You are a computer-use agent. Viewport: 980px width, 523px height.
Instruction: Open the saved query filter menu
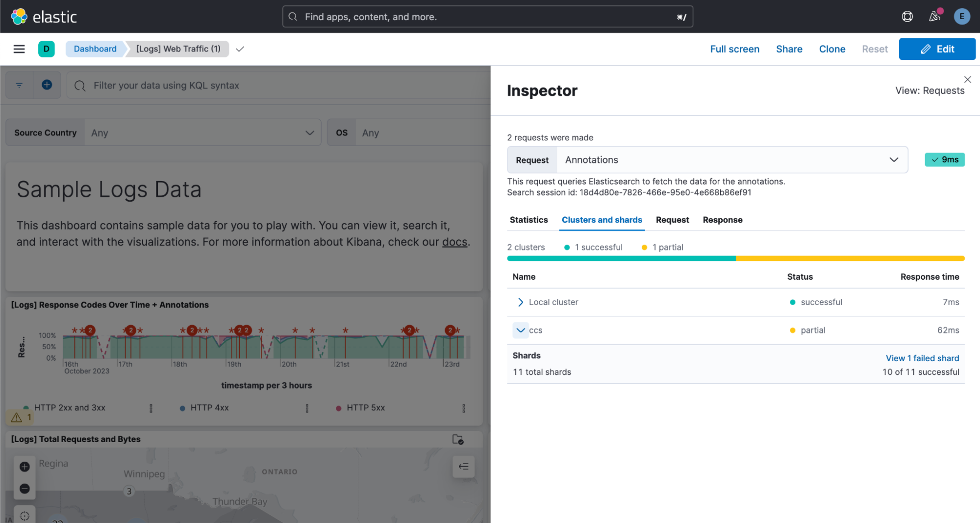19,85
